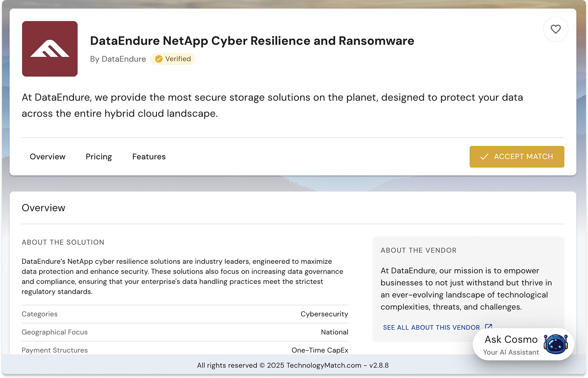This screenshot has height=378, width=588.
Task: Click the external link arrow beside vendor link
Action: click(x=488, y=327)
